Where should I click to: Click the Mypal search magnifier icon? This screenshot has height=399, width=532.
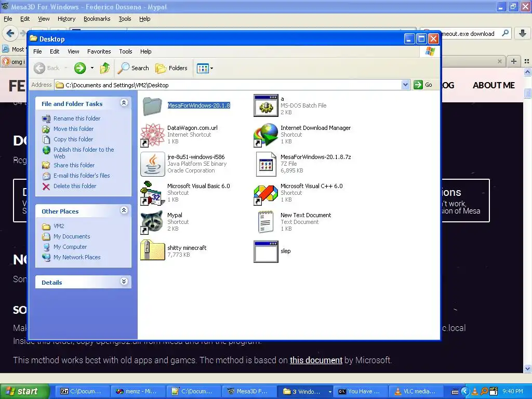[x=505, y=33]
